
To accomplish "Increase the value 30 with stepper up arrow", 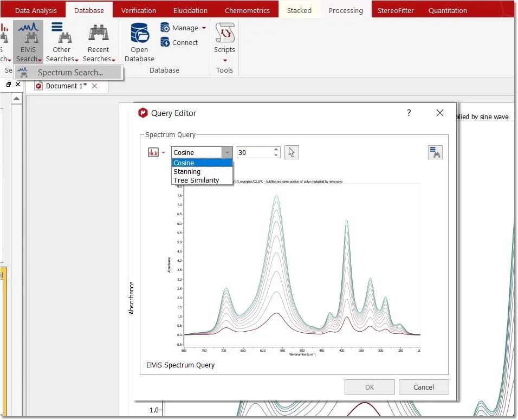I will click(276, 150).
